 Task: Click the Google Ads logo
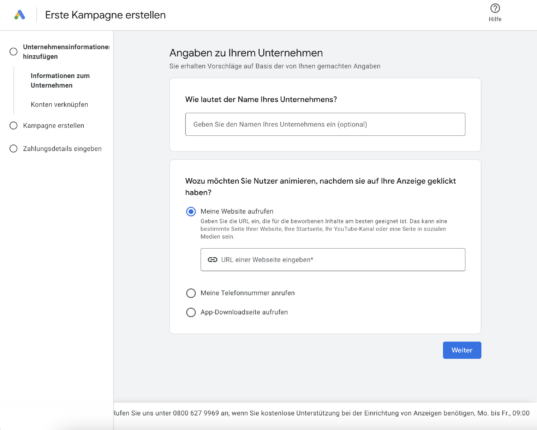20,15
